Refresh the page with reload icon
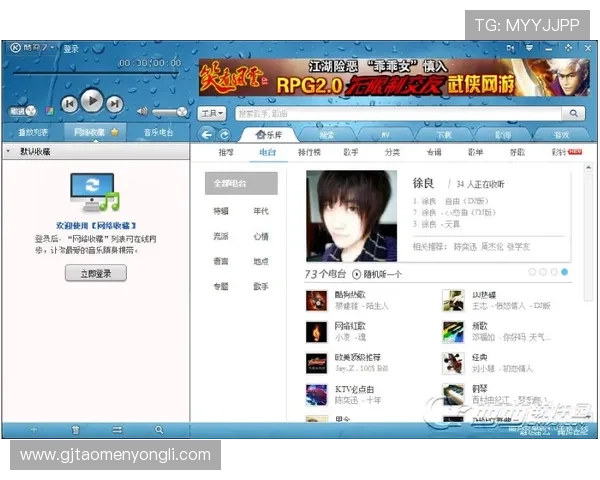The height and width of the screenshot is (480, 600). coord(225,135)
